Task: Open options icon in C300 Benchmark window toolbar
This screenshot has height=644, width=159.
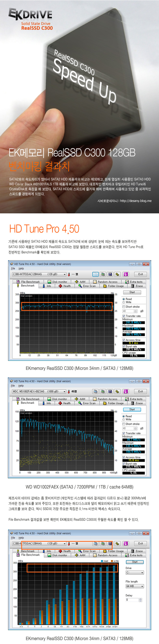Action: point(117,274)
